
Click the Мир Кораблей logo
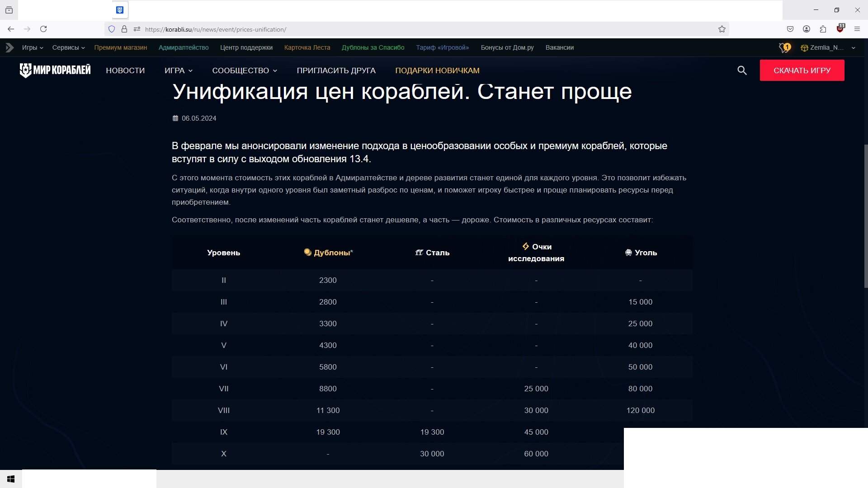click(x=55, y=70)
